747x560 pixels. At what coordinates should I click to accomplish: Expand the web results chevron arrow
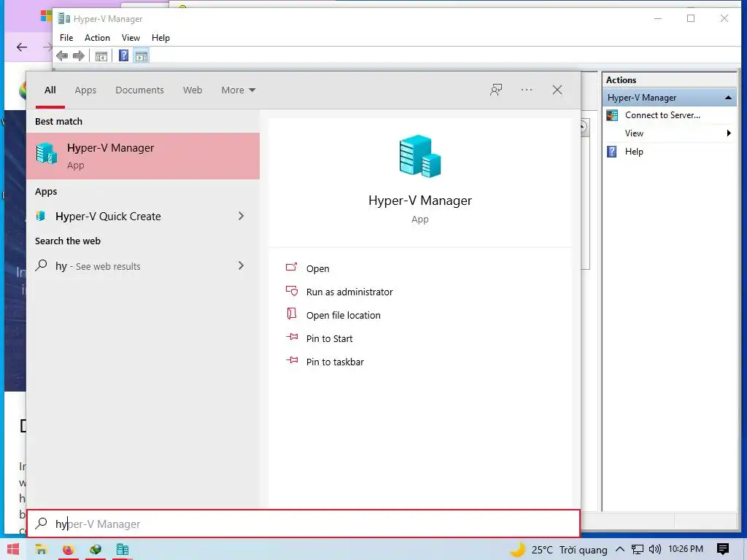coord(241,265)
